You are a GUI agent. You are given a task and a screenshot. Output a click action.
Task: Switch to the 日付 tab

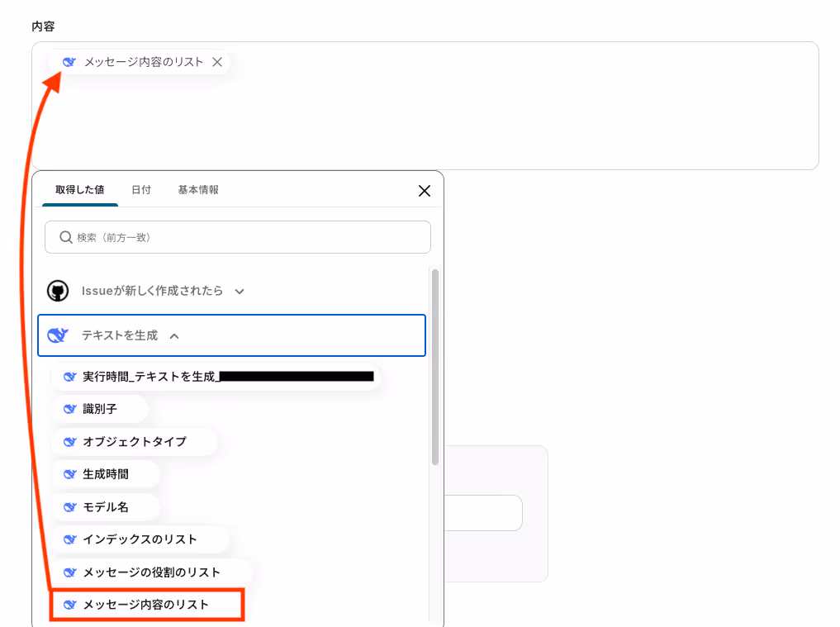(141, 190)
